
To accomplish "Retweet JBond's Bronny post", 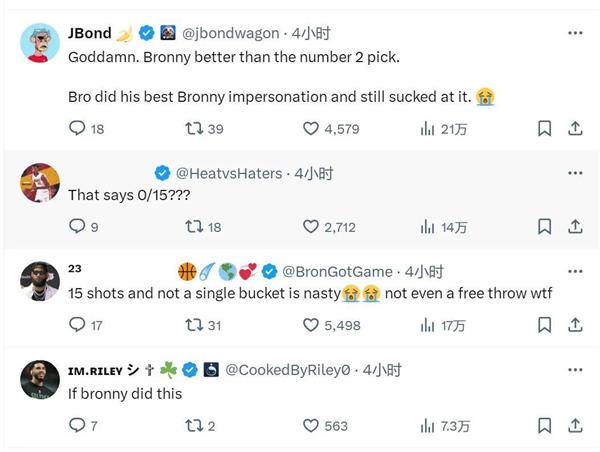I will (x=194, y=128).
